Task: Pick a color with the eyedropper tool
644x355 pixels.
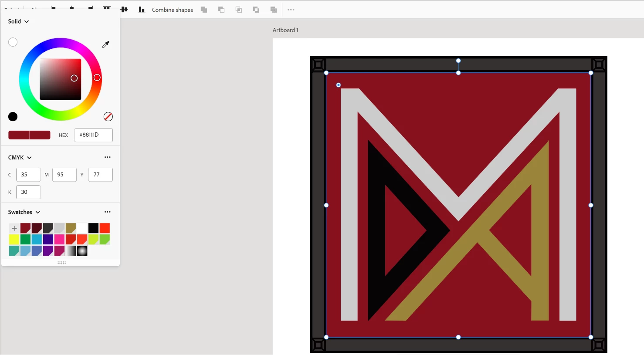Action: coord(105,44)
